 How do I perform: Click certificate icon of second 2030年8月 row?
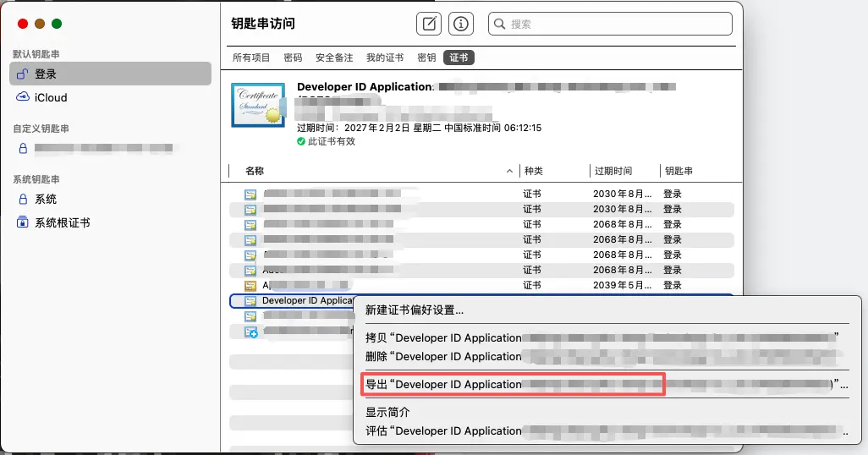click(250, 210)
